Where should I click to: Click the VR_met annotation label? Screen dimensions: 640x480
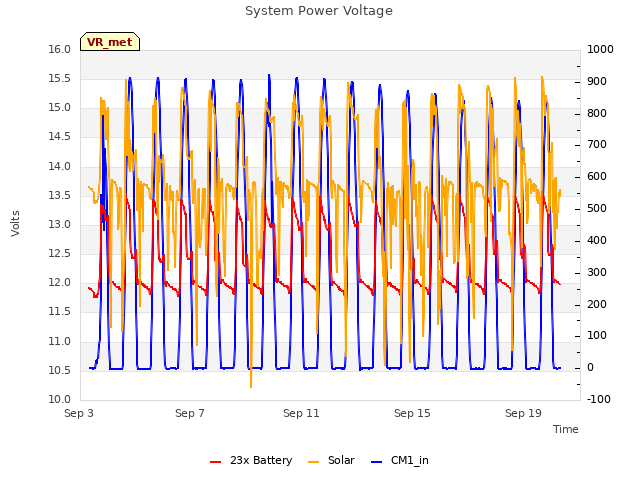click(x=110, y=42)
